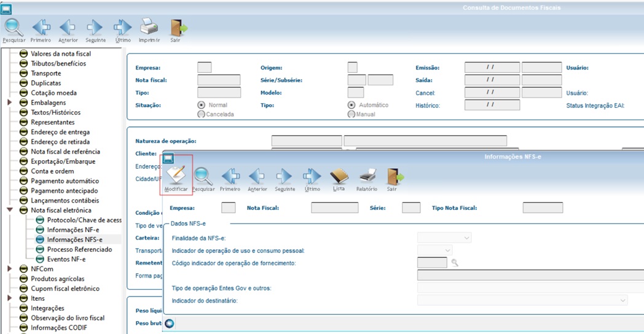The width and height of the screenshot is (644, 334).
Task: Click the Consulta de Documentos Fiscais window icon
Action: 6,9
